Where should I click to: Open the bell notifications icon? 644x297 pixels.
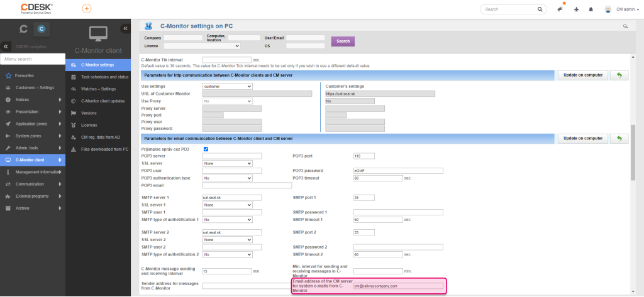(591, 9)
